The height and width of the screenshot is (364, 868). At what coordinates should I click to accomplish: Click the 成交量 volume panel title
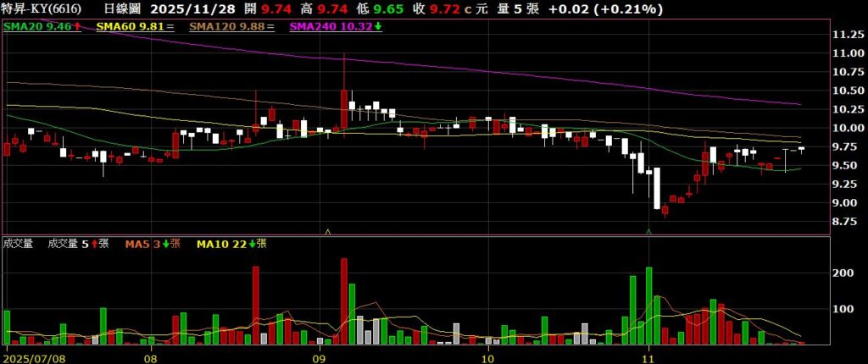[x=18, y=244]
